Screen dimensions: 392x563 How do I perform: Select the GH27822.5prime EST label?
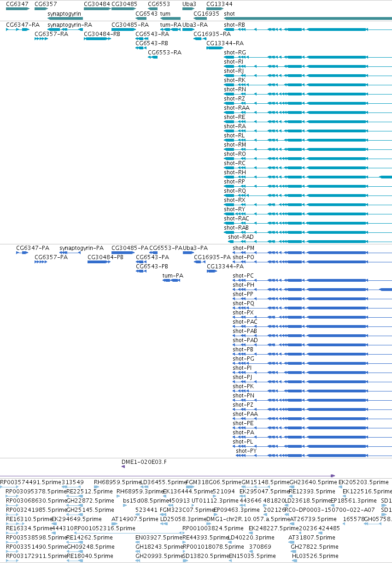(x=314, y=547)
